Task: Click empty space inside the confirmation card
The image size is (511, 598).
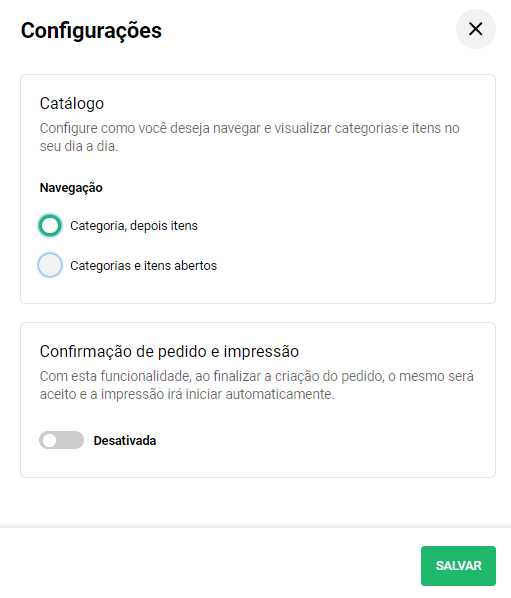Action: 324,440
